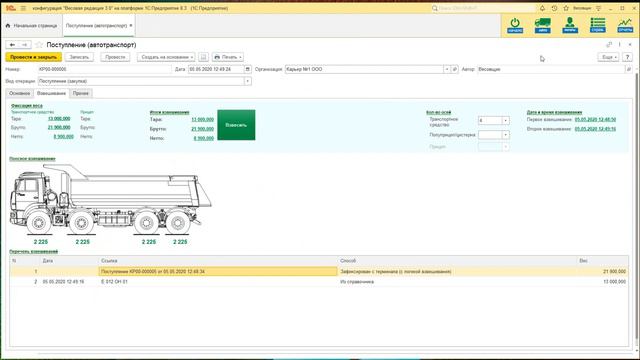Open the green person section icon

[570, 25]
